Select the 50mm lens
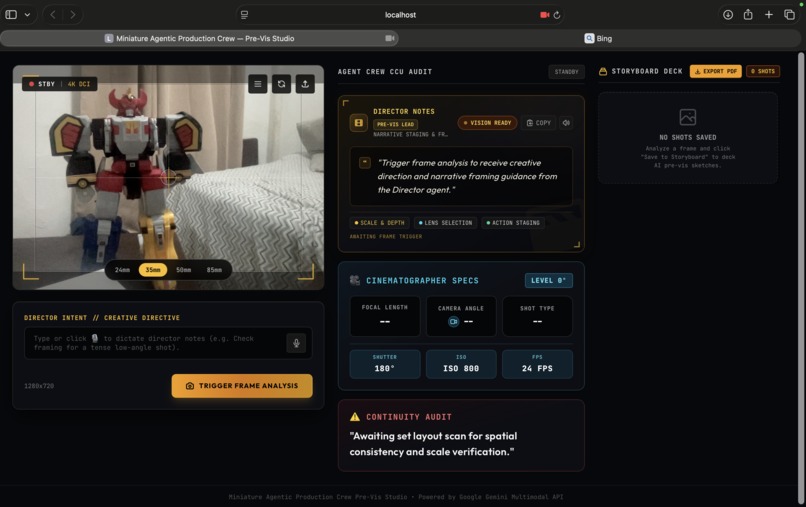 [184, 269]
